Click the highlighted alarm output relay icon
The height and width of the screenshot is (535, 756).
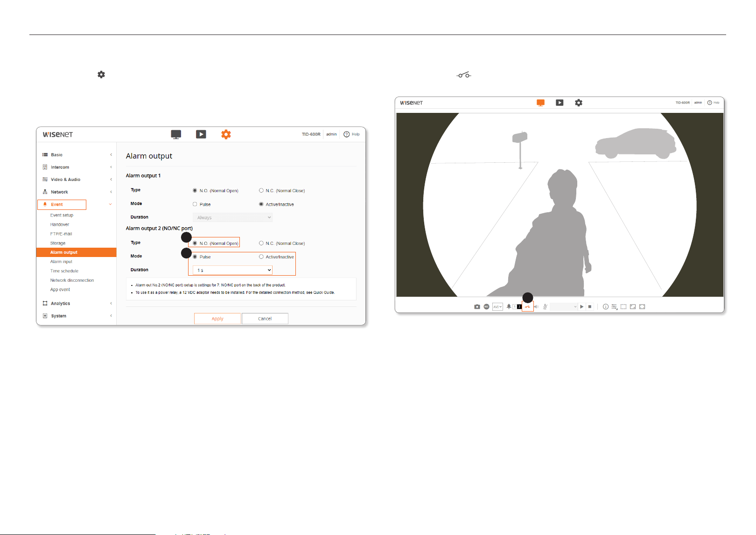point(527,306)
